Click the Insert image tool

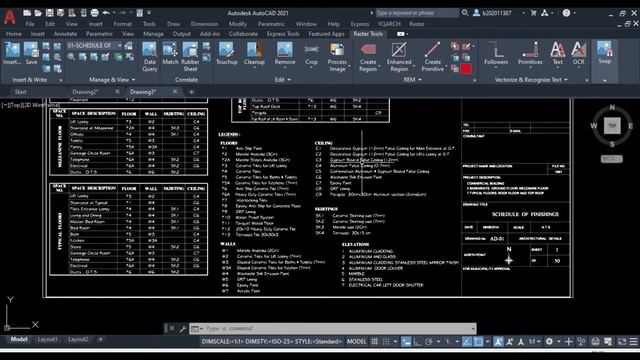[x=12, y=53]
